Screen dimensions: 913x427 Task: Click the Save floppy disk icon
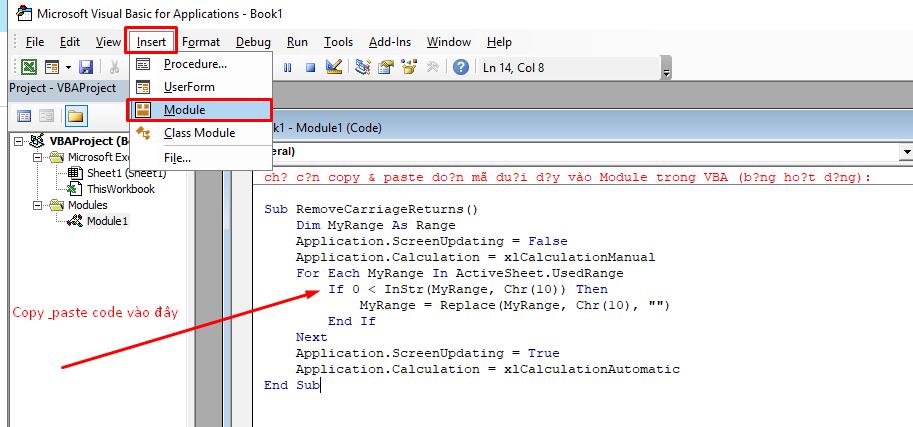86,67
